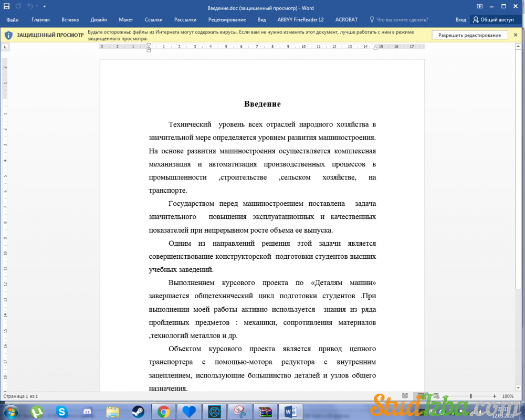This screenshot has height=420, width=525.
Task: Click the lightbulb Tell Me icon
Action: pyautogui.click(x=372, y=19)
